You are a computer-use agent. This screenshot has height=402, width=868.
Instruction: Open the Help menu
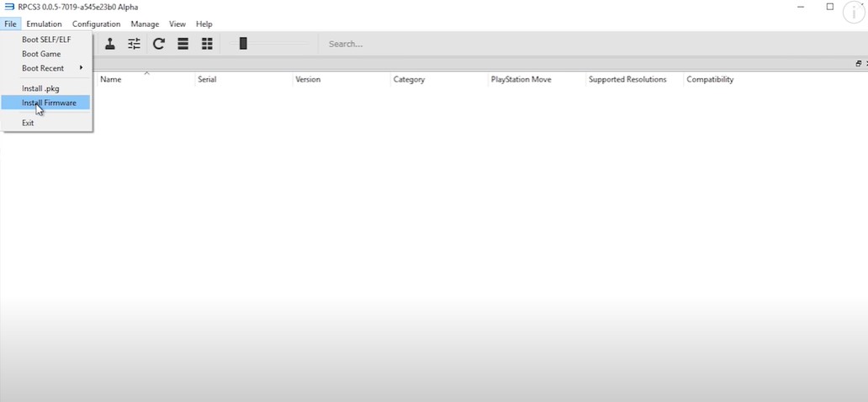tap(204, 24)
